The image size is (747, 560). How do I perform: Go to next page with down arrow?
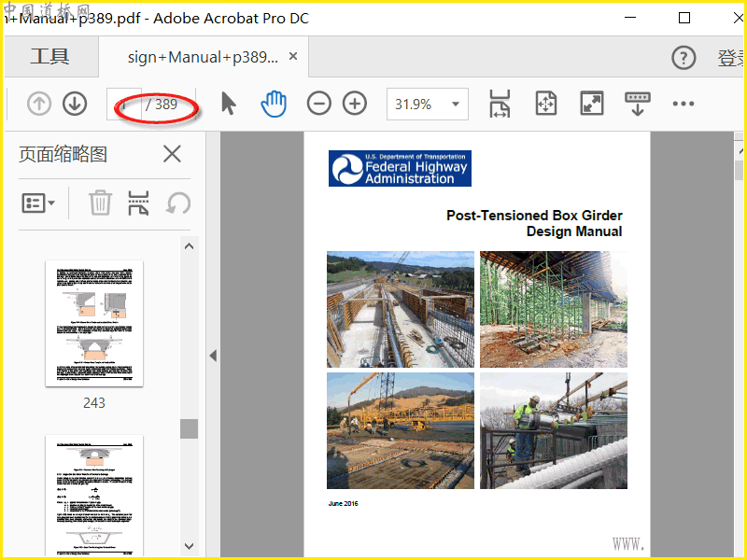coord(75,105)
